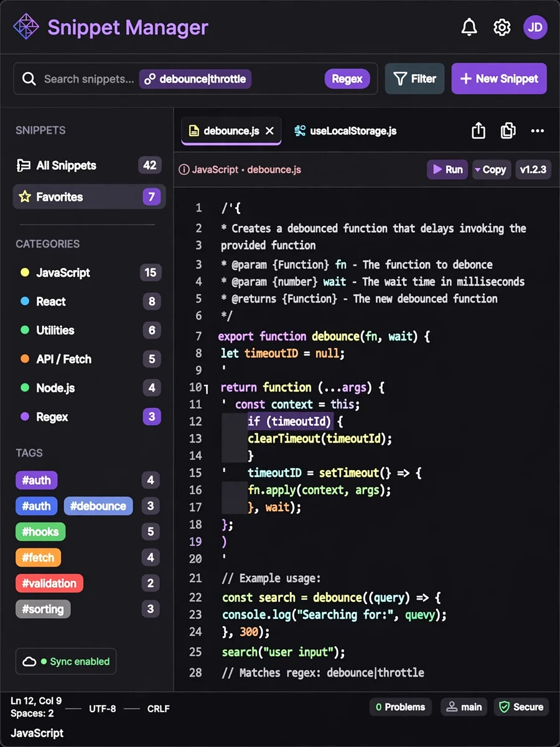Open the Utilities category
560x747 pixels.
click(x=89, y=330)
